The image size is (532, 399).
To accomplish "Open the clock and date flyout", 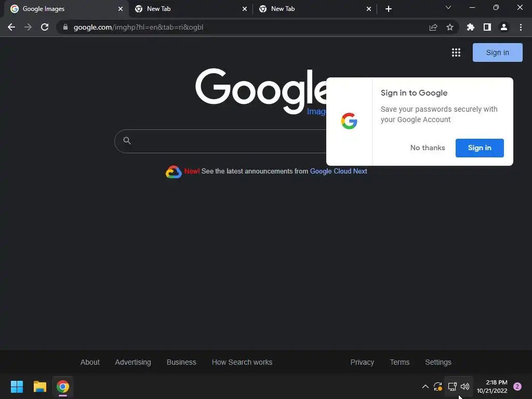I will pyautogui.click(x=491, y=387).
